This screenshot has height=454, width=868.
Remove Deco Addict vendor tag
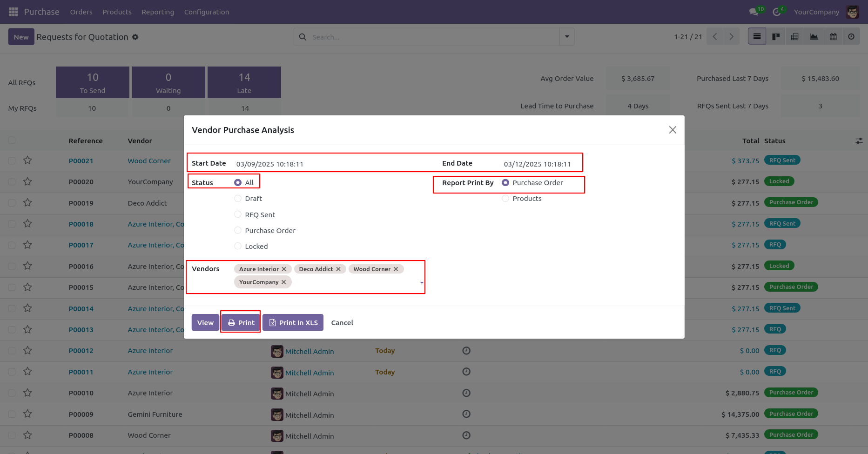click(x=338, y=269)
